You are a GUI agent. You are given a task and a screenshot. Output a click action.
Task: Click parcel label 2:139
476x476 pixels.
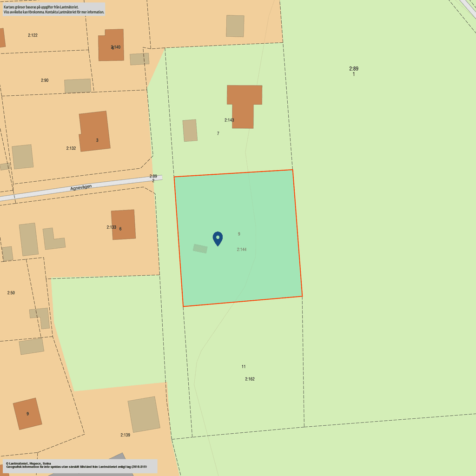pos(125,435)
